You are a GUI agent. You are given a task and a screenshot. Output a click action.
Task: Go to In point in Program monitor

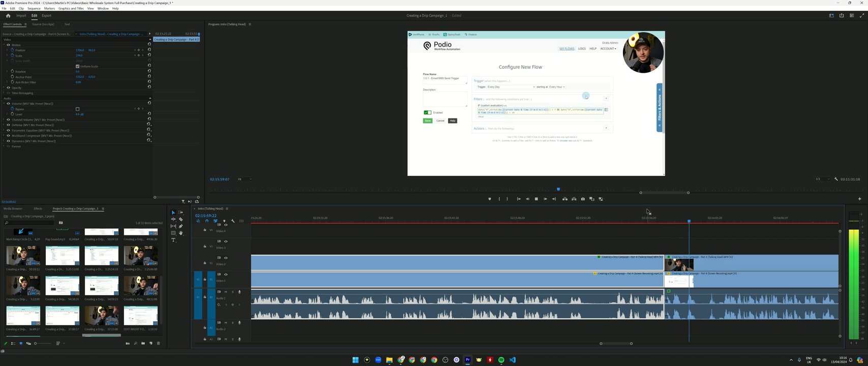[x=519, y=199]
